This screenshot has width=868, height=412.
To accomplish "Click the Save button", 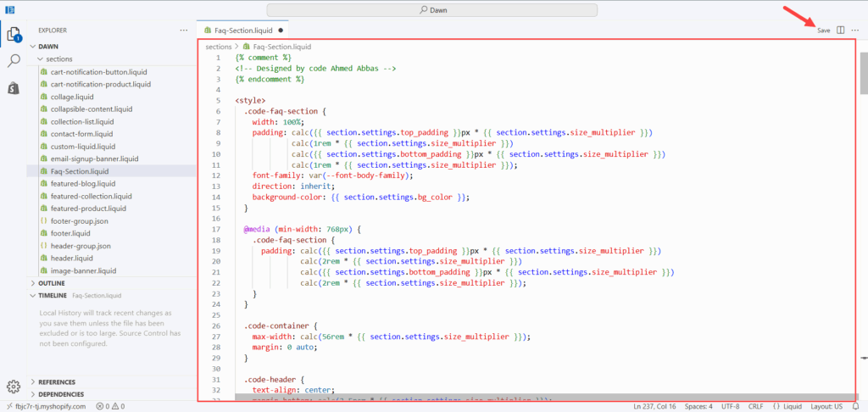I will pos(823,31).
